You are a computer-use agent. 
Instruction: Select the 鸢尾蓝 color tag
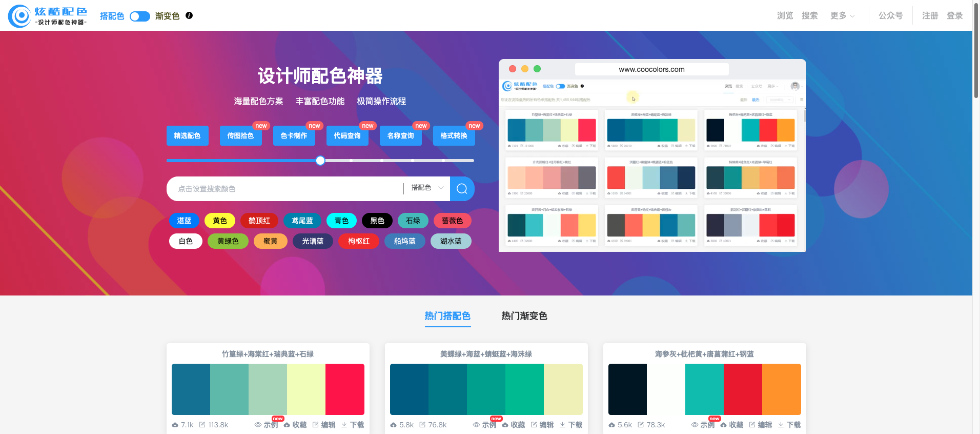click(302, 221)
